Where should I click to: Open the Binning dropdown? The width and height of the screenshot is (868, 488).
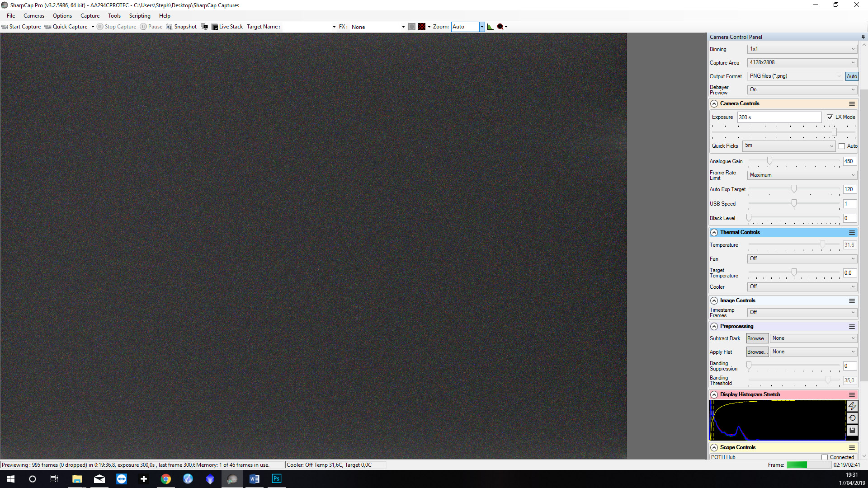pos(802,49)
